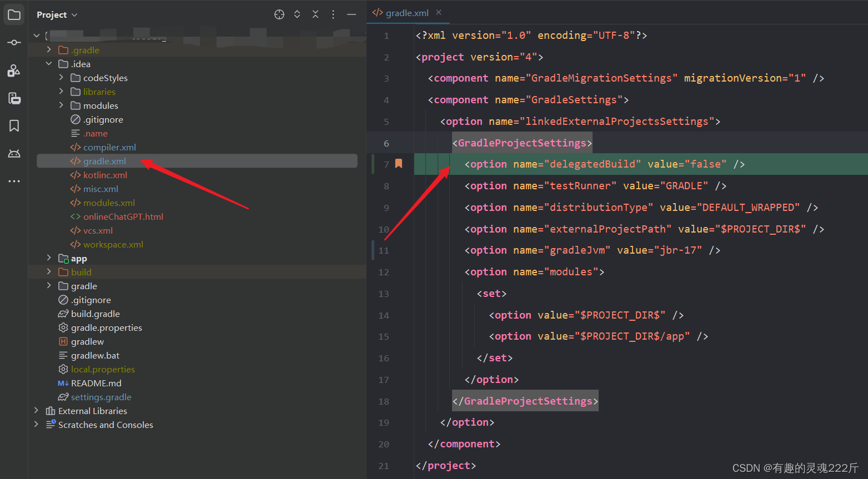Screen dimensions: 868x479
Task: Close the gradle.xml editor tab
Action: pyautogui.click(x=439, y=12)
